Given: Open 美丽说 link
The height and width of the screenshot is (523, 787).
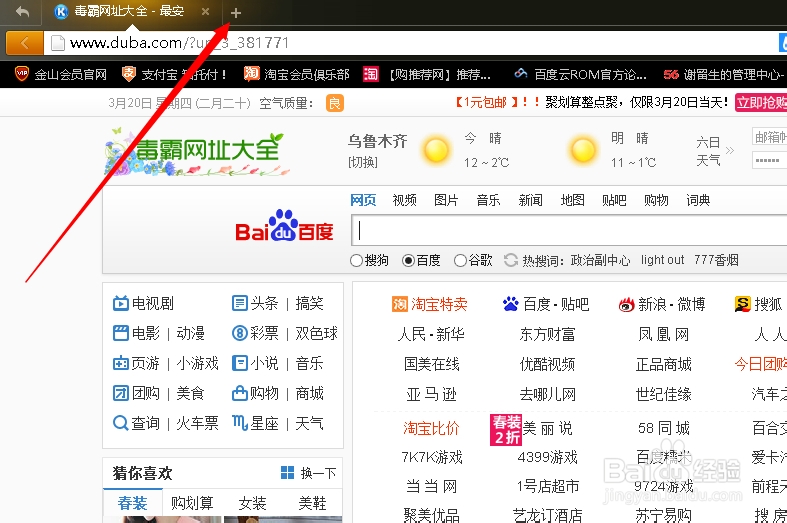Looking at the screenshot, I should [547, 428].
